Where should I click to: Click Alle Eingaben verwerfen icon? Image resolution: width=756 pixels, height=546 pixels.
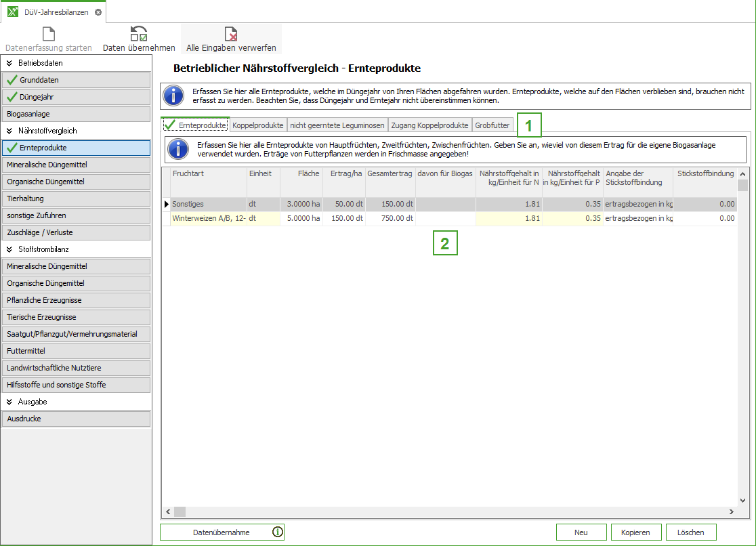coord(231,34)
